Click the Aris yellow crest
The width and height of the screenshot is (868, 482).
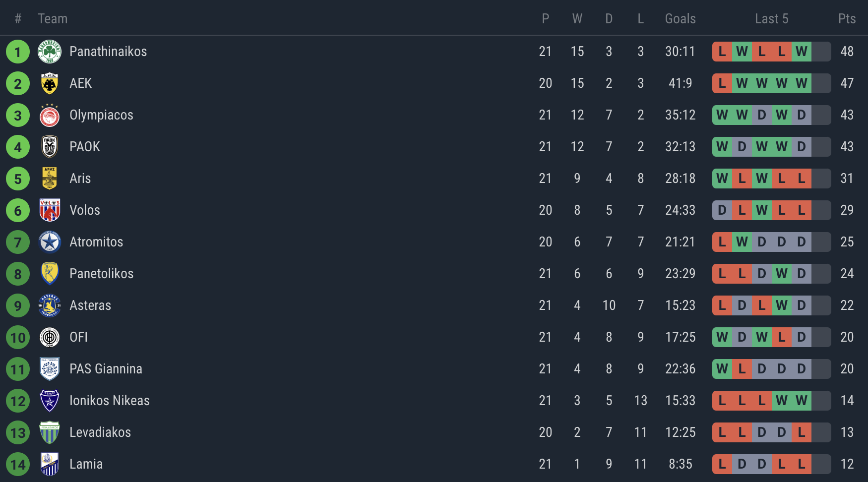point(50,179)
